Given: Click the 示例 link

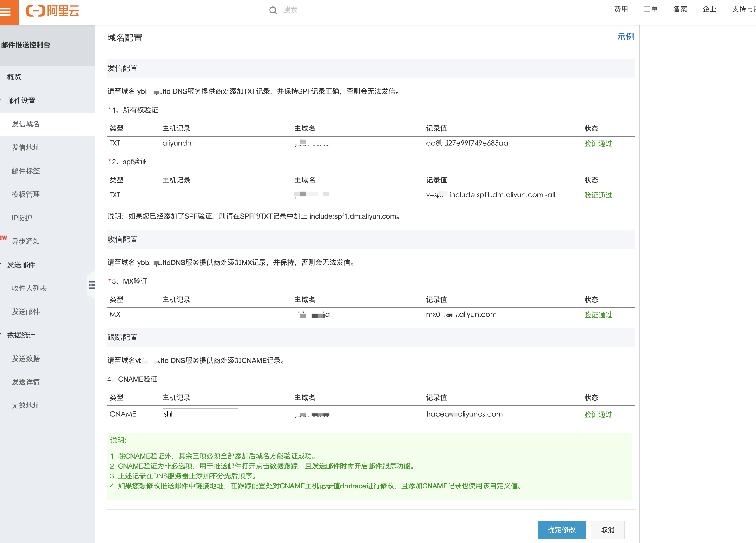Looking at the screenshot, I should coord(625,37).
